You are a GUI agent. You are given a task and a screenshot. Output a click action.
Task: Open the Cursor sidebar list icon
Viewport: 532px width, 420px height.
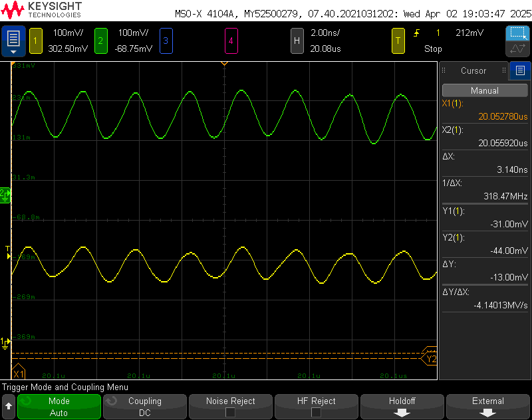pyautogui.click(x=520, y=70)
